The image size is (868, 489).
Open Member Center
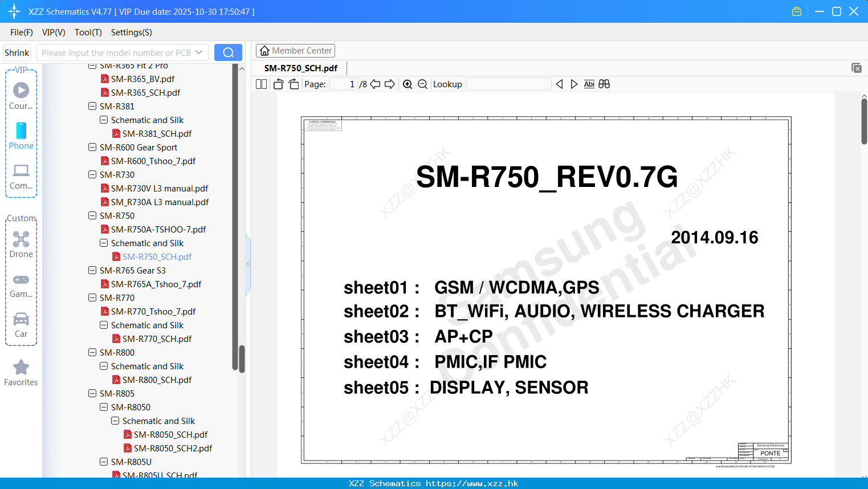pyautogui.click(x=295, y=51)
